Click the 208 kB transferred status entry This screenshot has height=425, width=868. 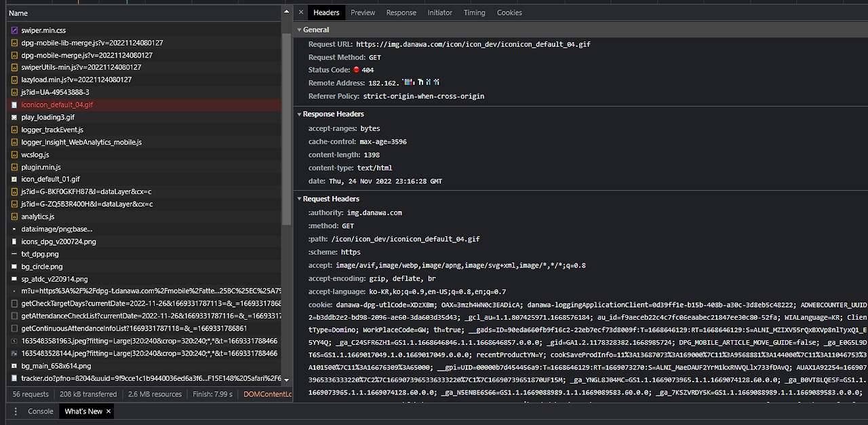click(88, 394)
